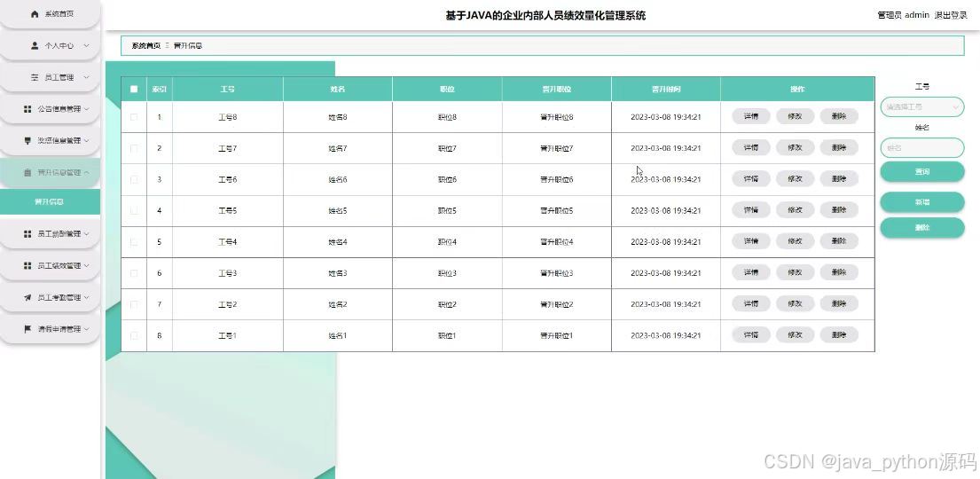Click 删除 for the 工号5 row

coord(839,210)
